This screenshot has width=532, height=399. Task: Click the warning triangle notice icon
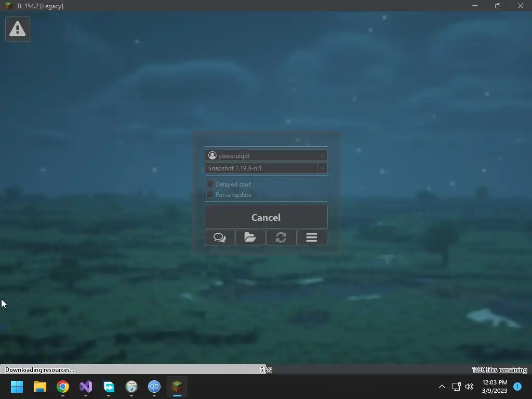pyautogui.click(x=18, y=29)
